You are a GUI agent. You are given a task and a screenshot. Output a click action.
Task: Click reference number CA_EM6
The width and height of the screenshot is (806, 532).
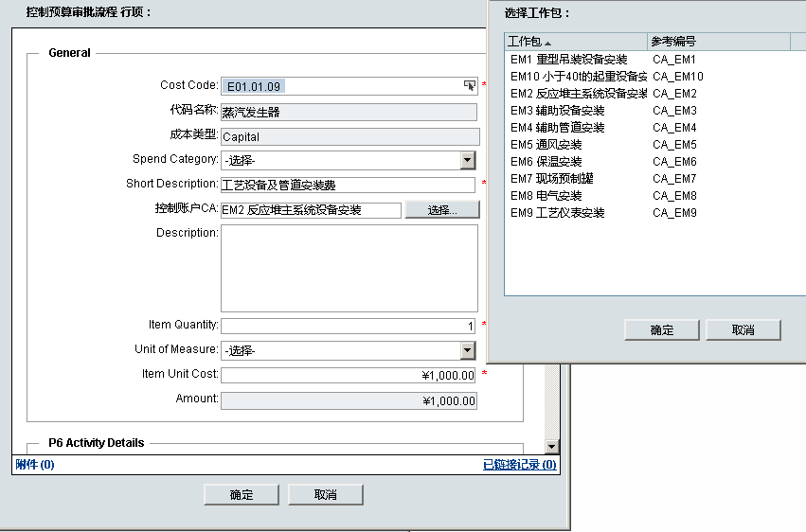pyautogui.click(x=674, y=162)
